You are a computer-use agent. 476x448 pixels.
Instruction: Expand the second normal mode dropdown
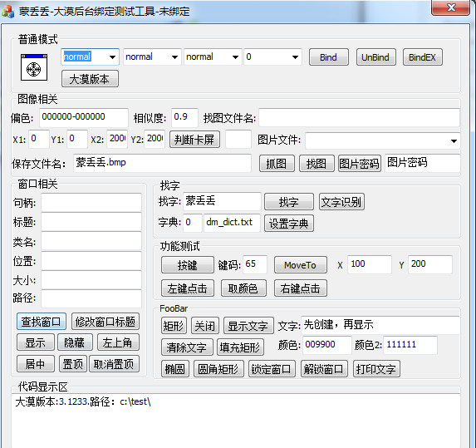pos(174,57)
